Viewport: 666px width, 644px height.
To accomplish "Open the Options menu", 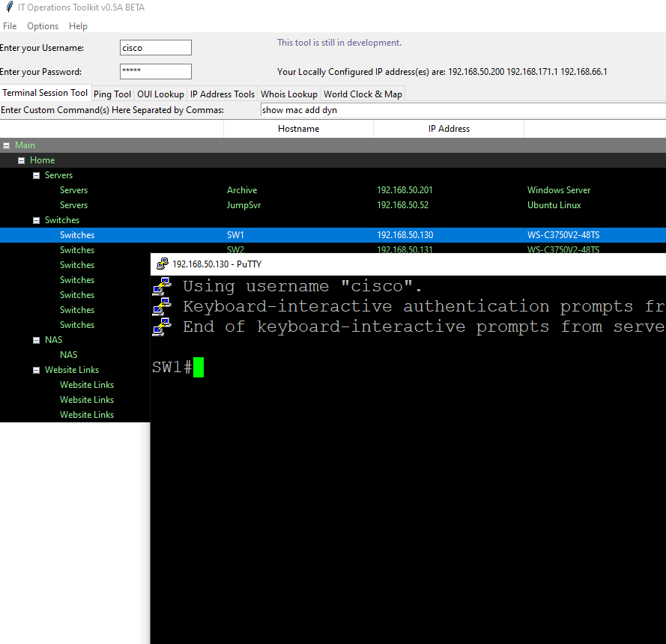I will 43,26.
